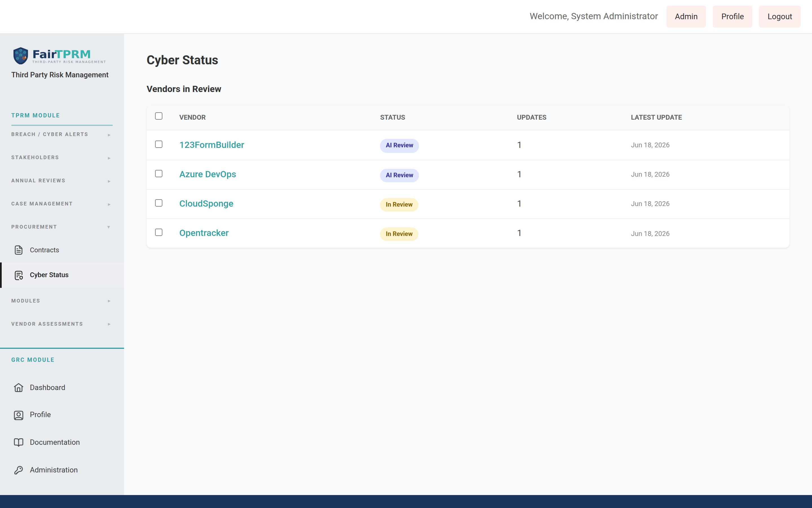The image size is (812, 508).
Task: Click the Profile person icon in sidebar
Action: (x=18, y=415)
